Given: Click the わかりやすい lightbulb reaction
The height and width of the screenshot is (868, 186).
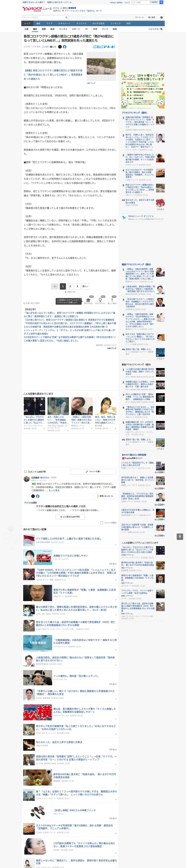Looking at the screenshot, I should pos(100,300).
